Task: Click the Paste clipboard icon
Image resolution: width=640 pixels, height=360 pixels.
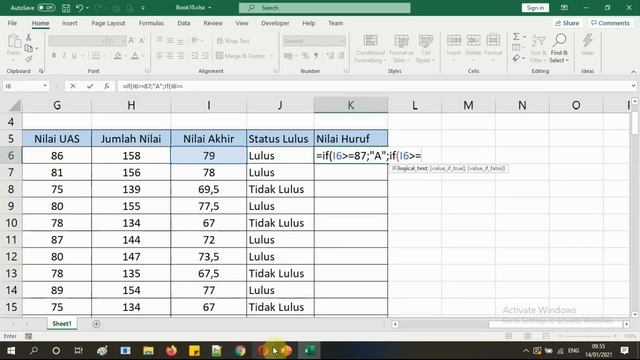Action: pos(13,41)
